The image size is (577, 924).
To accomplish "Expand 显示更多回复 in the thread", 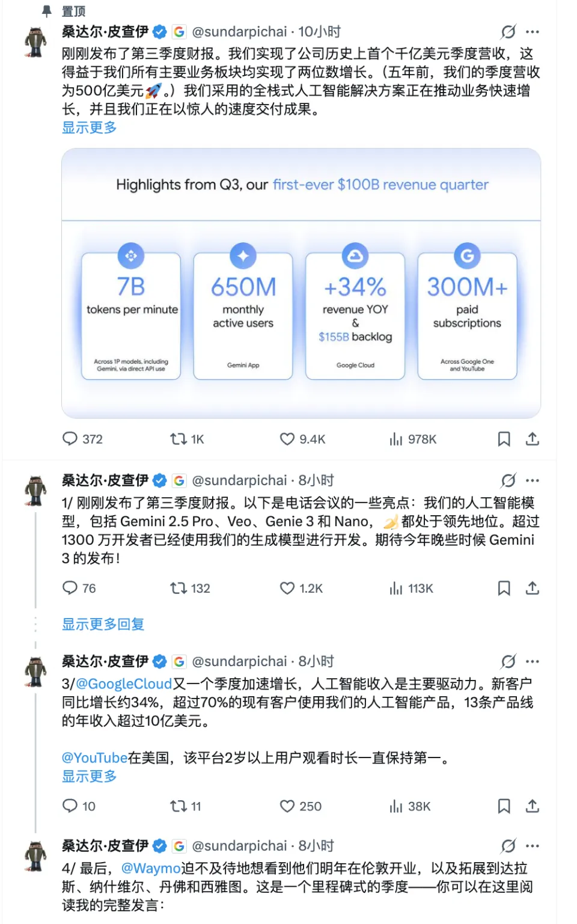I will pos(103,625).
